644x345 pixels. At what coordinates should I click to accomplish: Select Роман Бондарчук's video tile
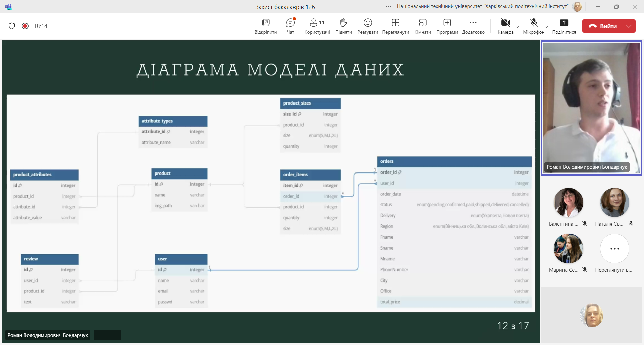pos(592,108)
